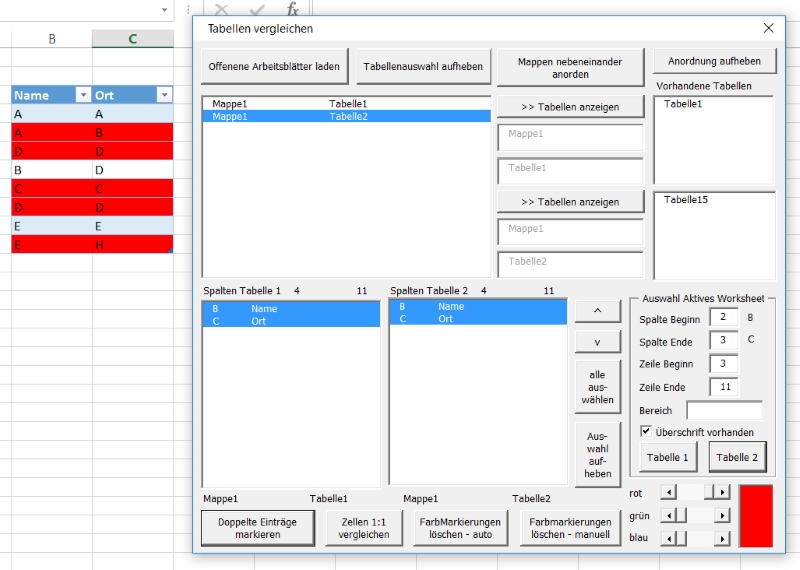Click the Bereich input field
This screenshot has height=570, width=800.
tap(724, 410)
